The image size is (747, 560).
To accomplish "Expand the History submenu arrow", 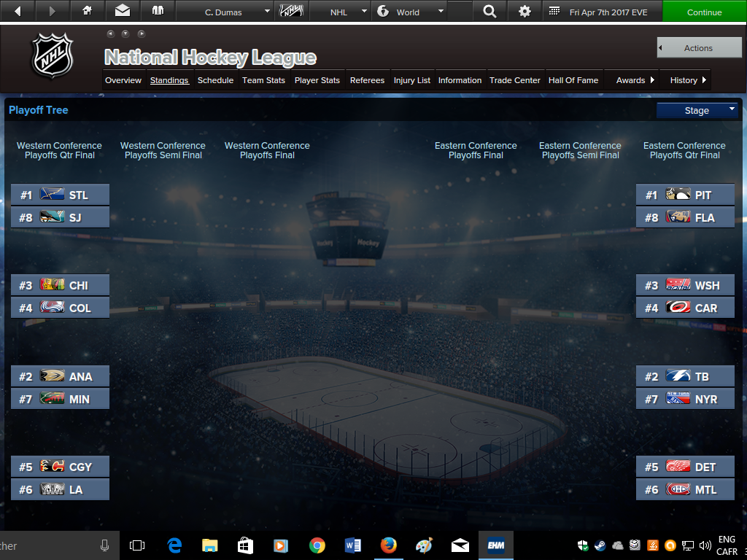I will pyautogui.click(x=704, y=80).
